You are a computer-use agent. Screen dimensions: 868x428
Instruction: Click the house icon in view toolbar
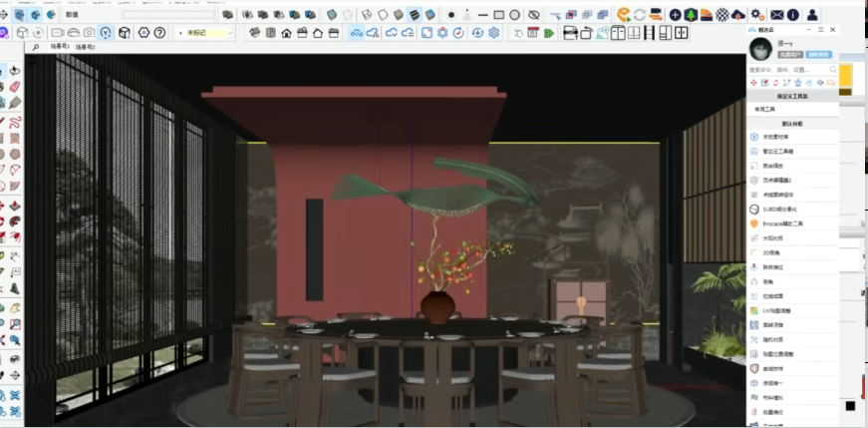pyautogui.click(x=286, y=33)
